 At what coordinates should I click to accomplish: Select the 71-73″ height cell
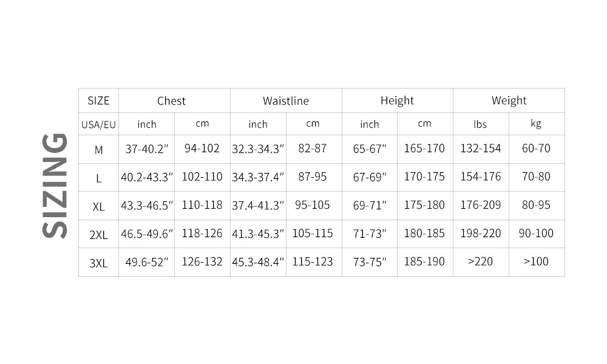click(x=370, y=234)
